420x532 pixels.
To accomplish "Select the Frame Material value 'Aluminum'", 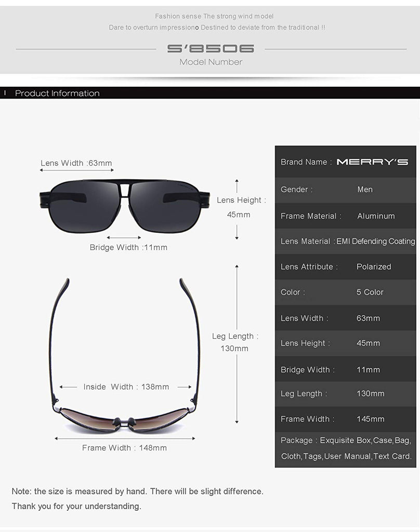I will (376, 216).
